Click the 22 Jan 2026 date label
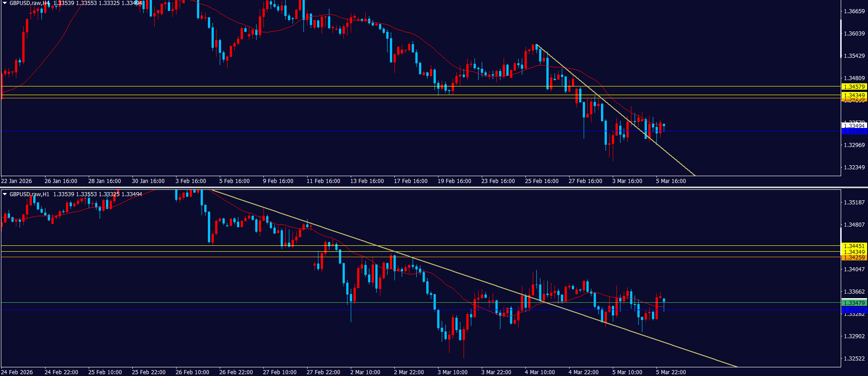868x376 pixels. [17, 181]
